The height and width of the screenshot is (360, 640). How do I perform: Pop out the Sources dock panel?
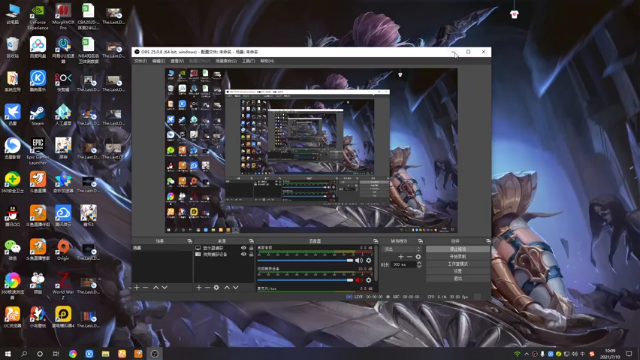click(251, 241)
